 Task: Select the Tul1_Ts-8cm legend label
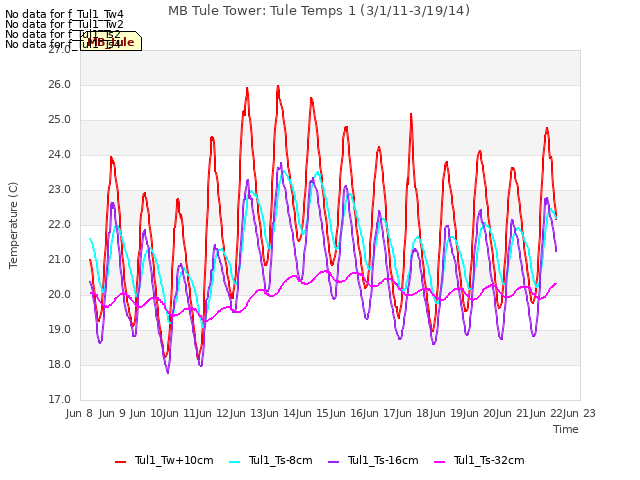pos(281,460)
